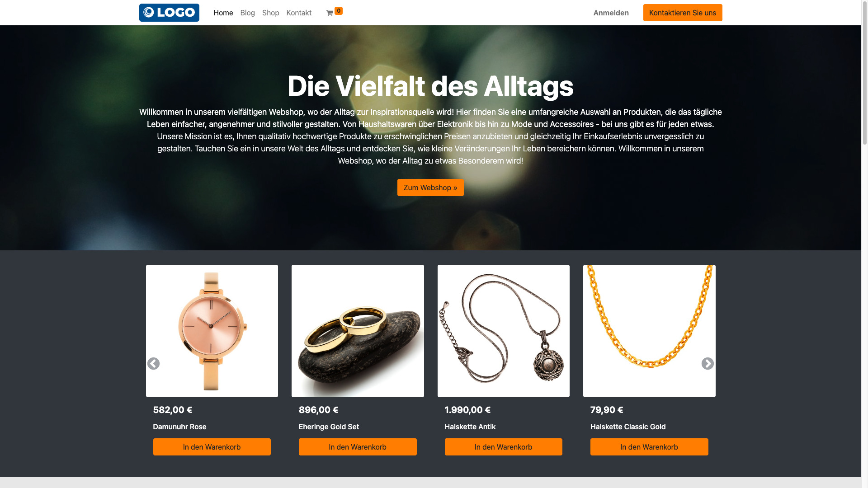868x488 pixels.
Task: Go to the Home menu item
Action: click(x=223, y=13)
